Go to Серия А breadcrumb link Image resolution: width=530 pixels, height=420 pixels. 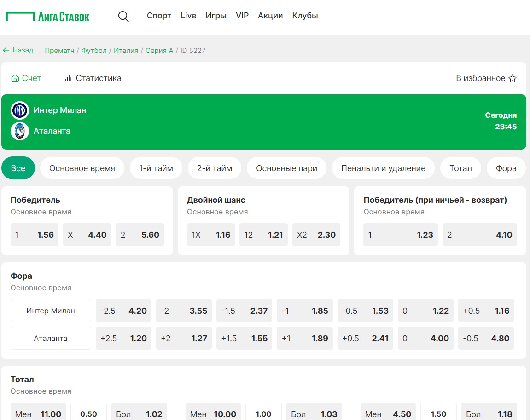click(x=159, y=51)
